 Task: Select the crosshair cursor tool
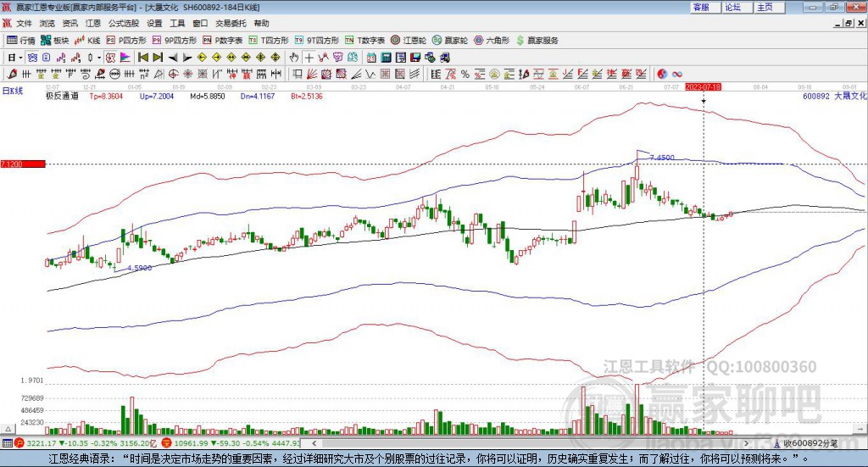point(310,58)
